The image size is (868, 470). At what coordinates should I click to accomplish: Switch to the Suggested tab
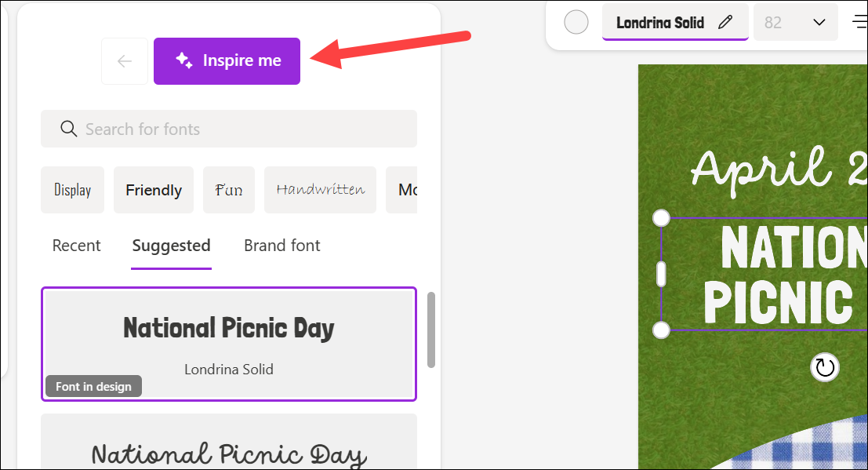[171, 246]
